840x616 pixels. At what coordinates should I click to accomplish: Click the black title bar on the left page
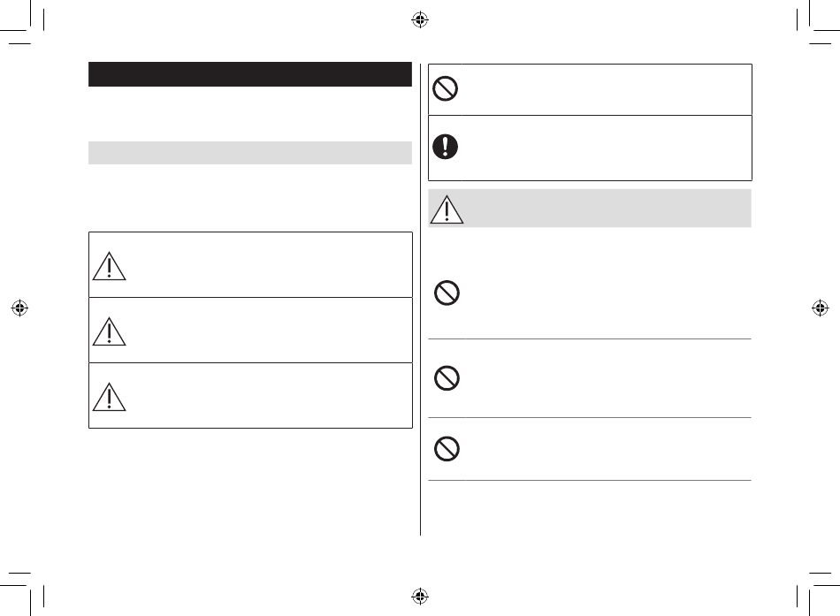pyautogui.click(x=250, y=74)
